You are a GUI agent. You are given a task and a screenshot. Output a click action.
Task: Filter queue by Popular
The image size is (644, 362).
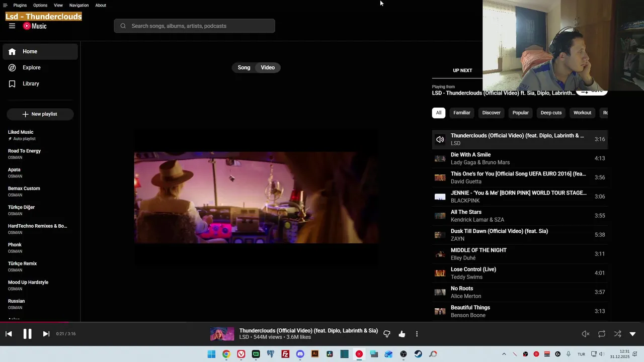pos(521,113)
